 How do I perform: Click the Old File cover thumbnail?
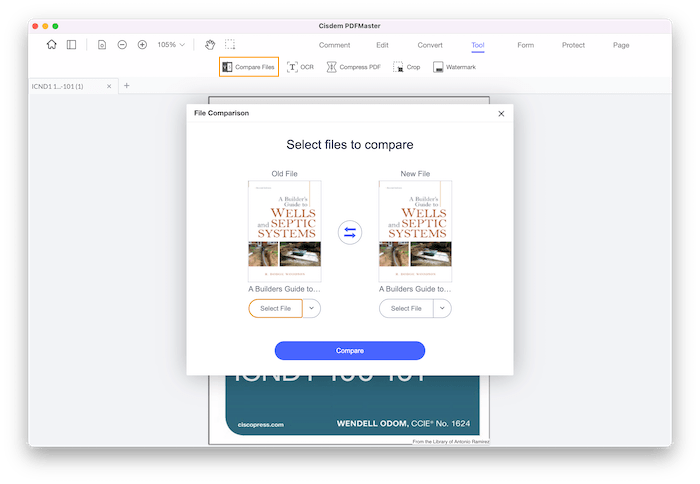pos(284,231)
